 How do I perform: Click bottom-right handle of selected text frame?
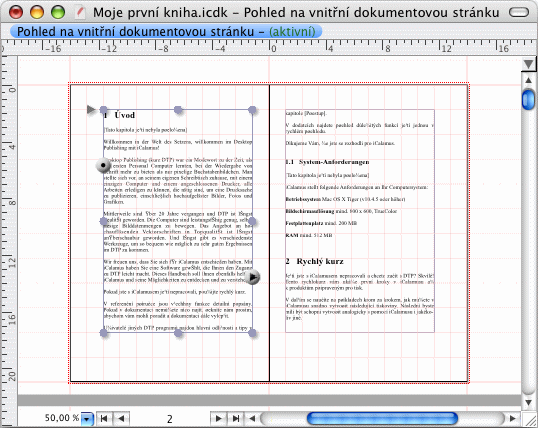[252, 333]
